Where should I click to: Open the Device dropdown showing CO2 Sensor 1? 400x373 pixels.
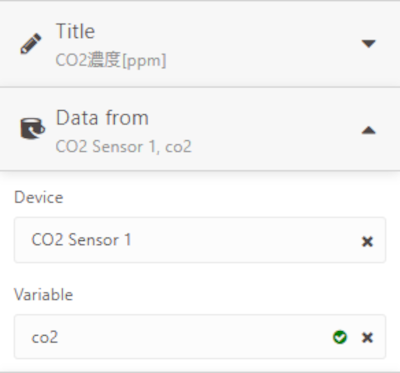(x=200, y=240)
